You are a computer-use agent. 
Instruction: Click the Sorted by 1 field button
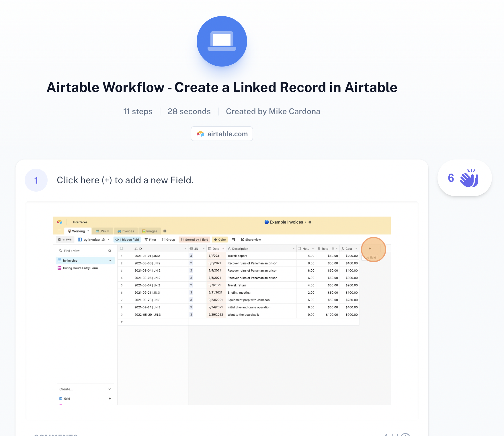point(194,240)
